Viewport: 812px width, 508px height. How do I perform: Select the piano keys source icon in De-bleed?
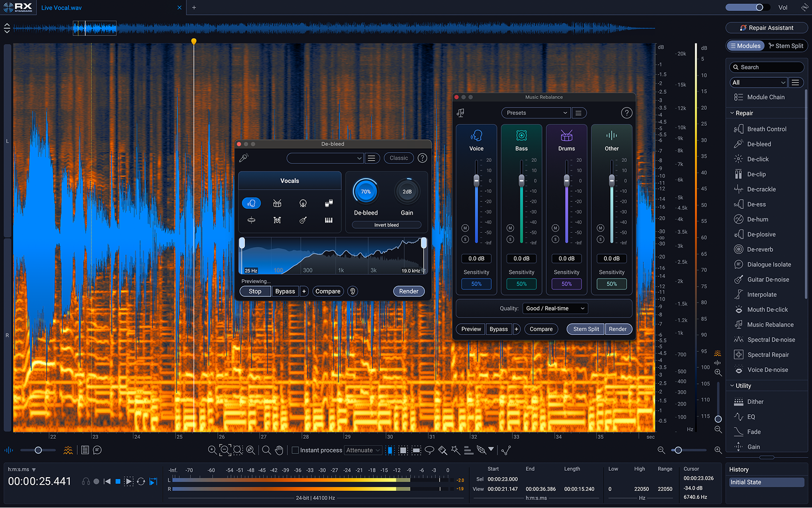point(329,220)
